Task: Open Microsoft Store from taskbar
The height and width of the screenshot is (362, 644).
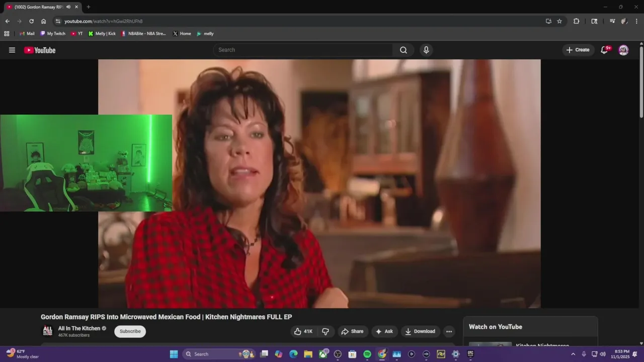Action: [353, 354]
